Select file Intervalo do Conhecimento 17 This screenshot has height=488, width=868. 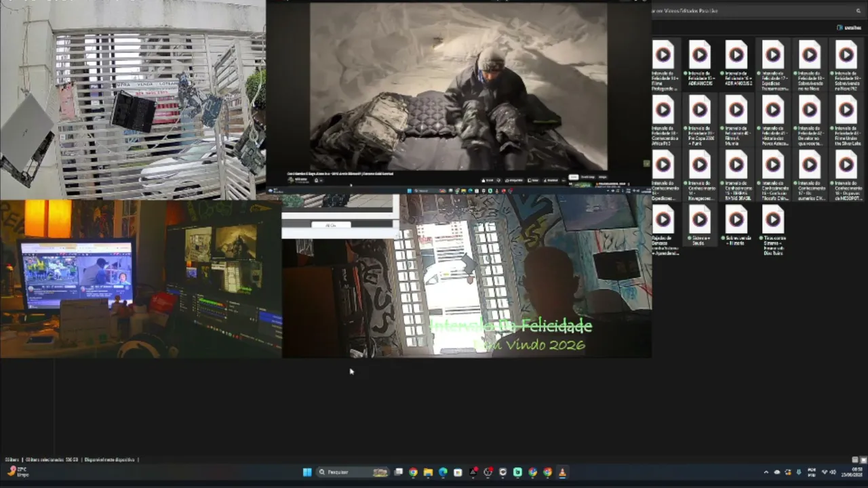point(810,175)
